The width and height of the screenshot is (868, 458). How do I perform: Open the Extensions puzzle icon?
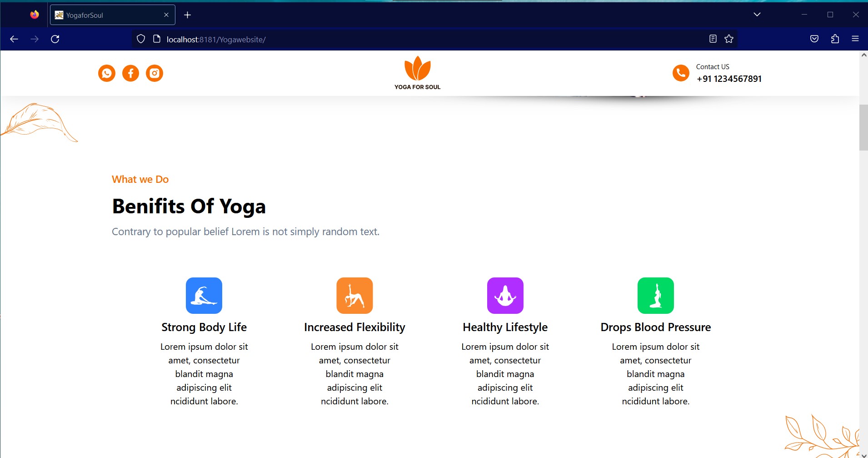click(x=835, y=39)
